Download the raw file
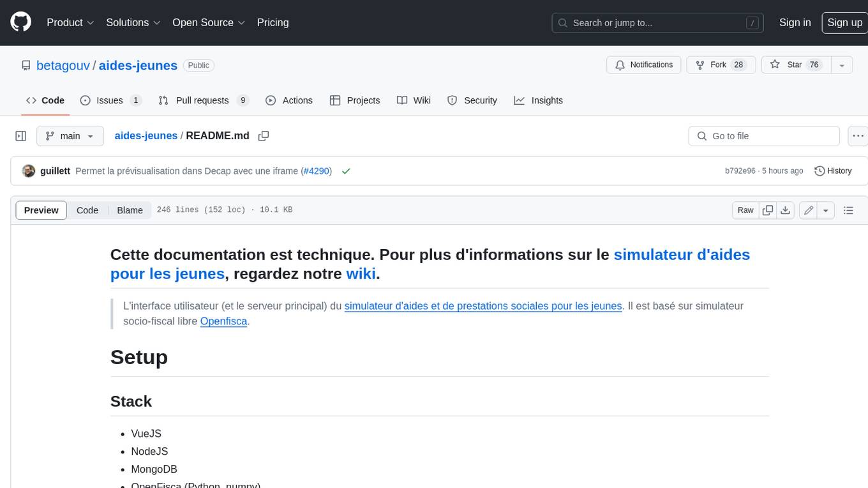Screen dimensions: 868x488 click(786, 210)
